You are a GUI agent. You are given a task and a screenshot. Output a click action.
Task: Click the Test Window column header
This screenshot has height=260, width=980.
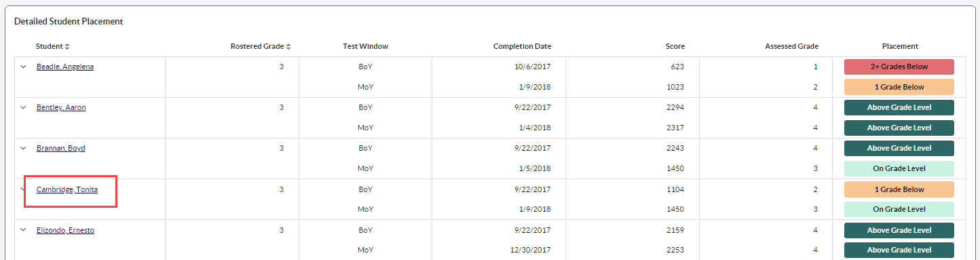coord(365,46)
